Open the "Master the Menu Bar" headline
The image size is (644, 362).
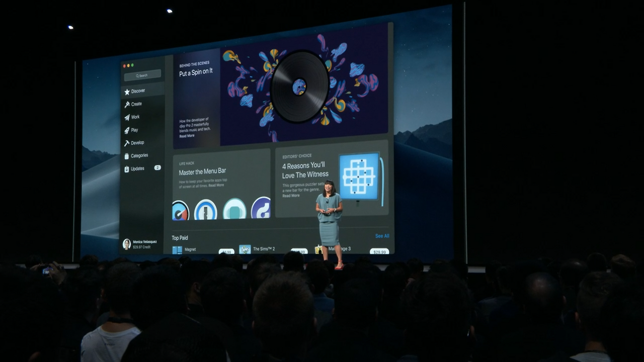pos(202,171)
